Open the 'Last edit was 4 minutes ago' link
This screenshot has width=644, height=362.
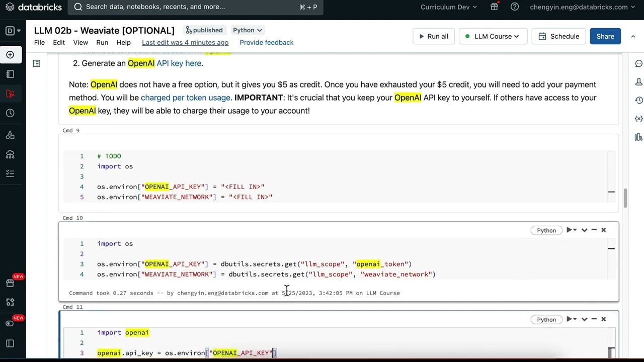click(185, 42)
